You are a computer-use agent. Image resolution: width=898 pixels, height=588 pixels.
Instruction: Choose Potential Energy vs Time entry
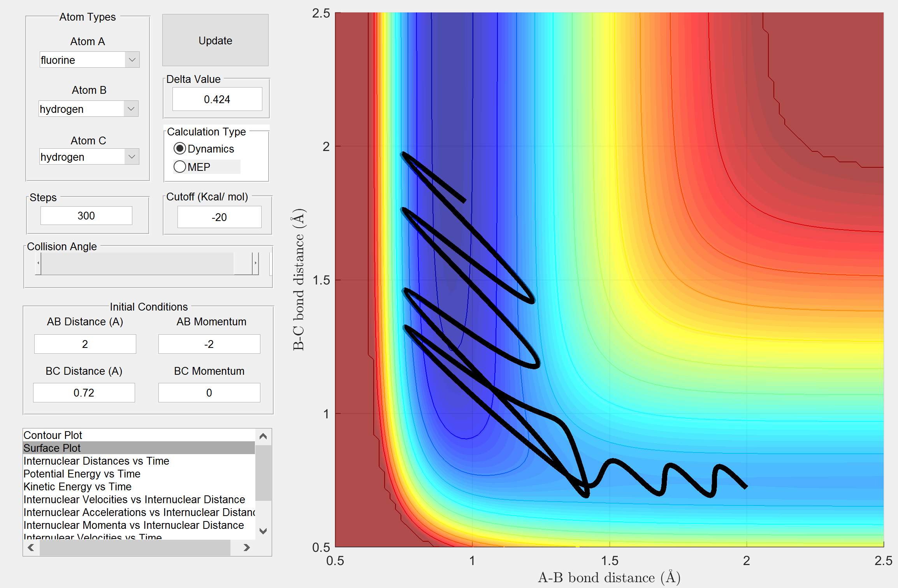point(82,474)
